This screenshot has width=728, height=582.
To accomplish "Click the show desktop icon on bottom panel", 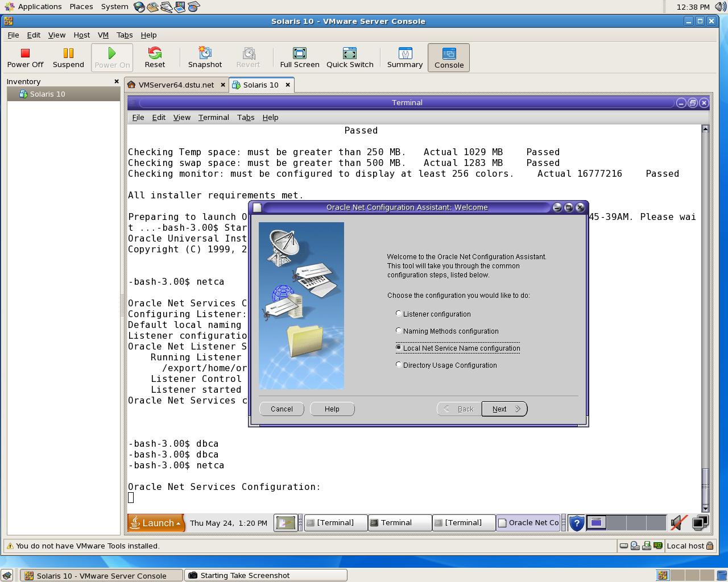I will tap(7, 575).
